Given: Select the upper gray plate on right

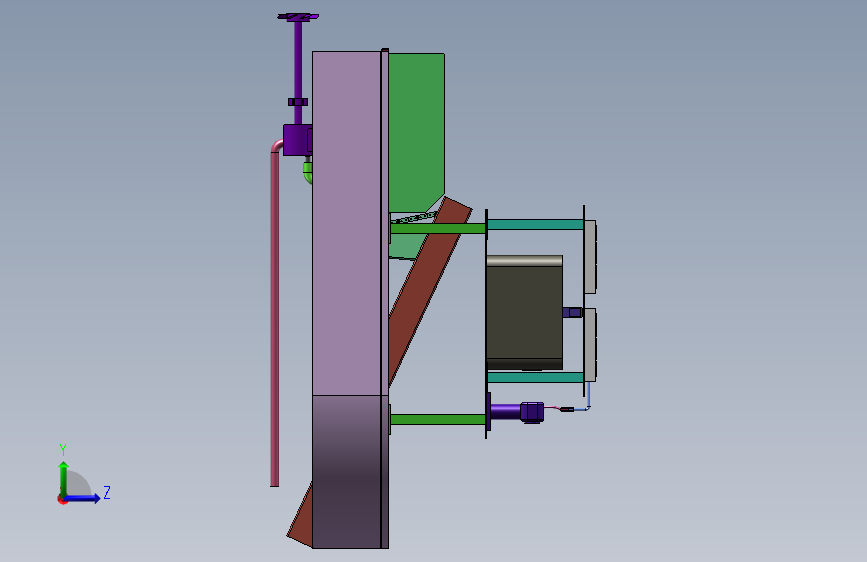Looking at the screenshot, I should pyautogui.click(x=590, y=257).
